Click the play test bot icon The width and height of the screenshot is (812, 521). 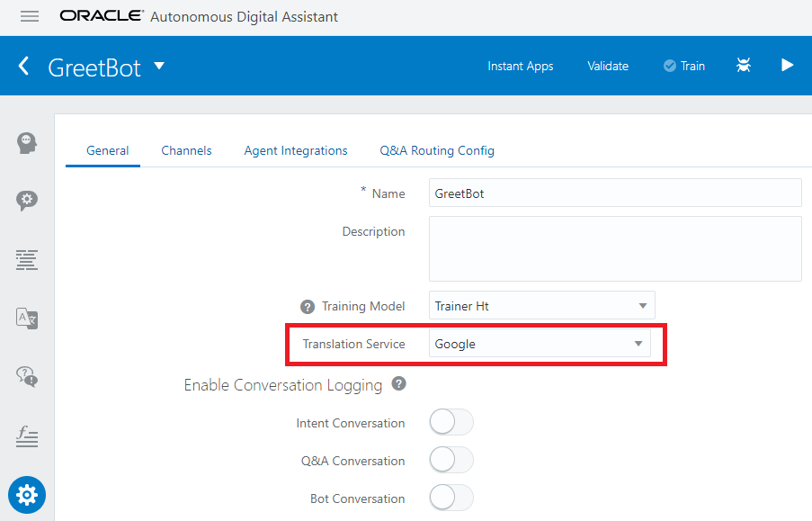tap(787, 66)
